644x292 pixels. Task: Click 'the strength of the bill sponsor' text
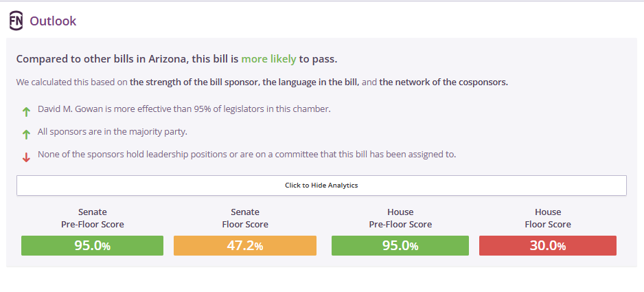[x=194, y=82]
